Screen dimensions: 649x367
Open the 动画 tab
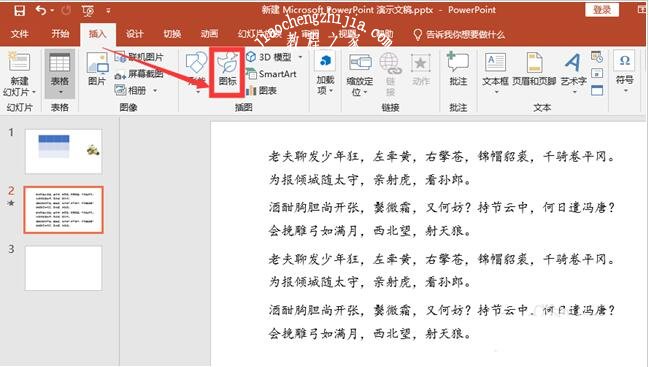point(209,34)
